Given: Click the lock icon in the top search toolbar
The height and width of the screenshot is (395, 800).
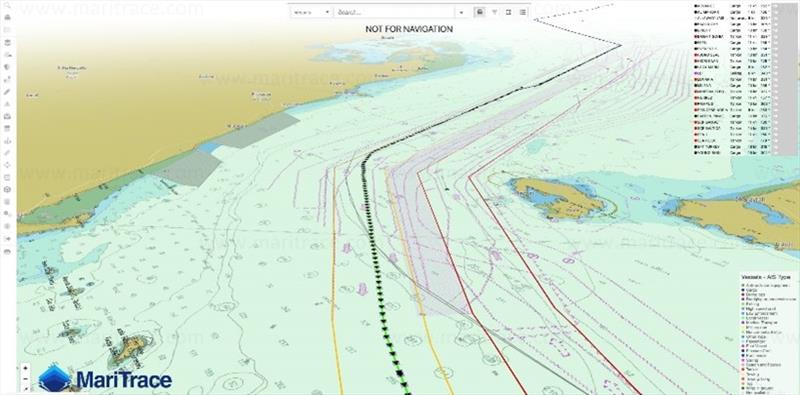Looking at the screenshot, I should pos(479,12).
